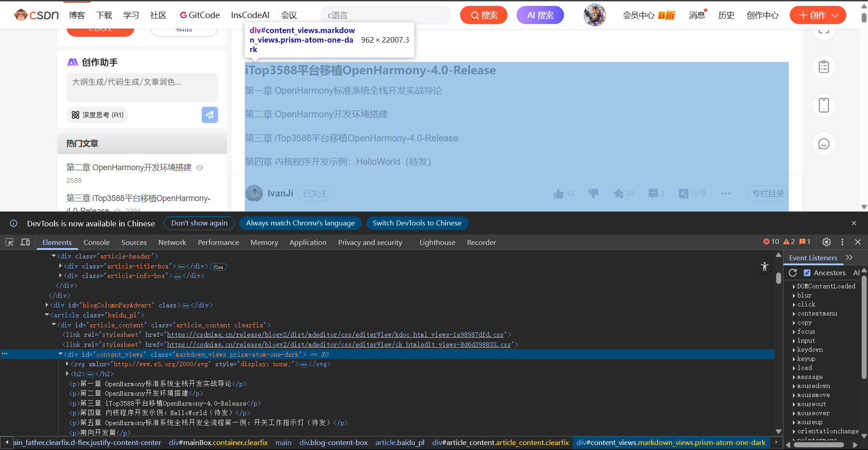Expand the DOMContentLoaded event listener
Image resolution: width=868 pixels, height=450 pixels.
(x=794, y=286)
